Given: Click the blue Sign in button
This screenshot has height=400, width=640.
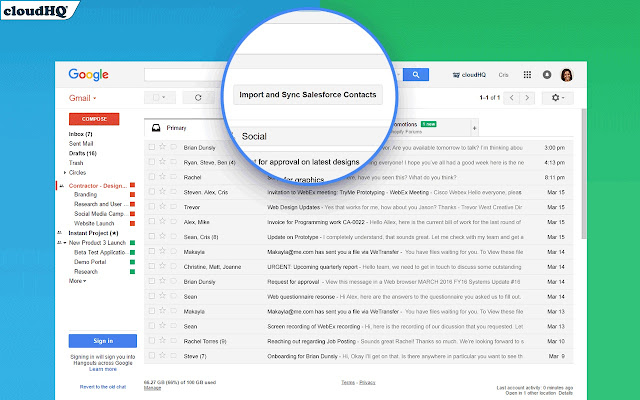Looking at the screenshot, I should 103,341.
